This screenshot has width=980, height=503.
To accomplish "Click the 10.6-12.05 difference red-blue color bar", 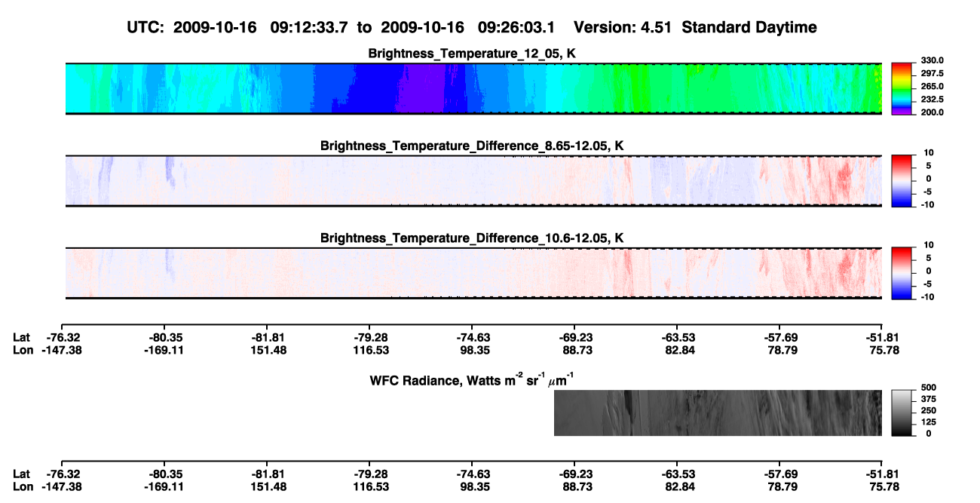I will pos(902,273).
